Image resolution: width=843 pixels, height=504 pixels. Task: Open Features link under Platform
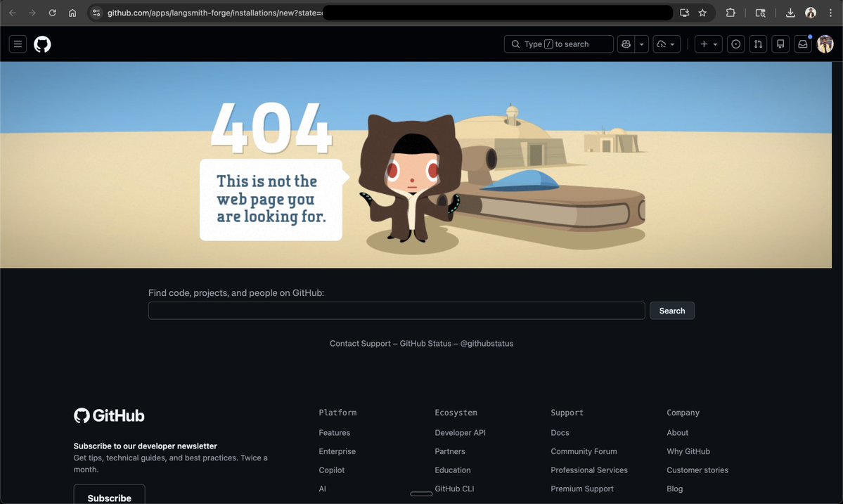coord(335,432)
